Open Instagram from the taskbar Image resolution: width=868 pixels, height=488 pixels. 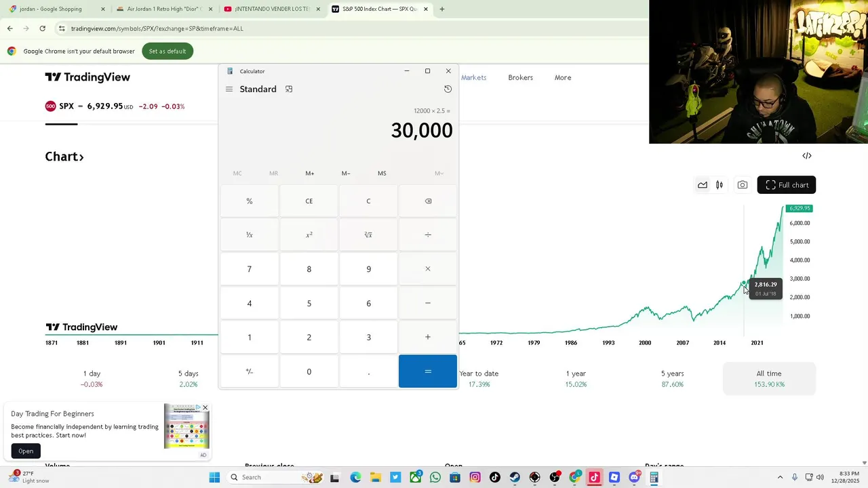point(475,478)
